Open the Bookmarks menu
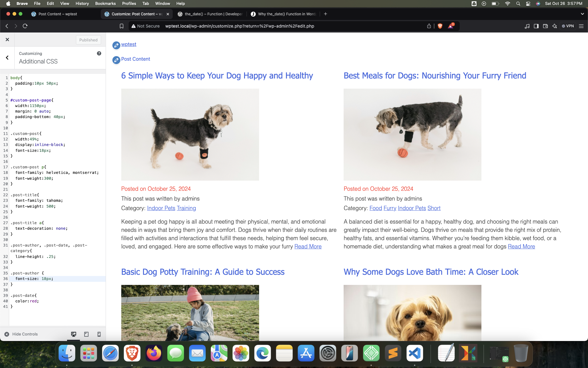The width and height of the screenshot is (588, 368). point(105,3)
